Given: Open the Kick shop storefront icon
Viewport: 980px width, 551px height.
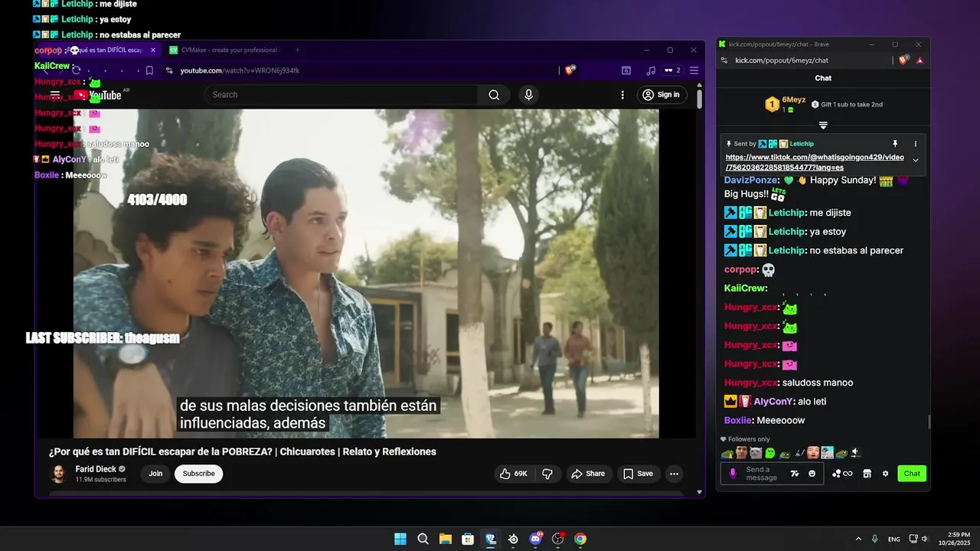Looking at the screenshot, I should 867,474.
